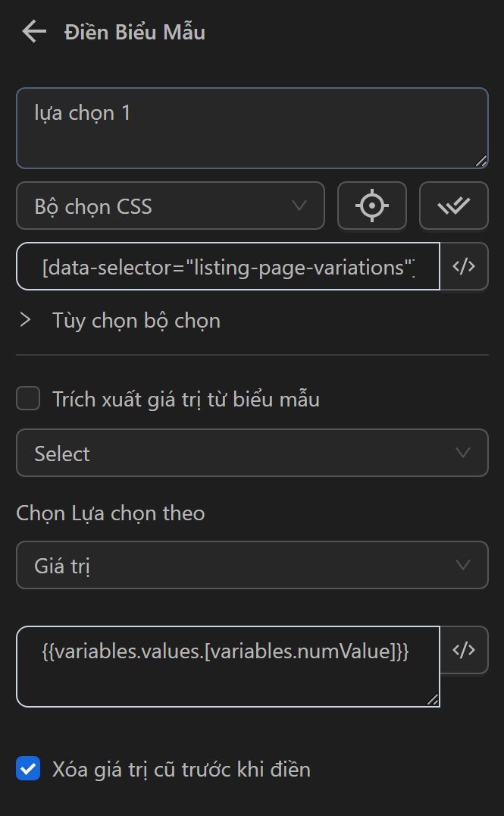The image size is (504, 816).
Task: Click the "Chọn Lựa chọn theo" label
Action: point(111,513)
